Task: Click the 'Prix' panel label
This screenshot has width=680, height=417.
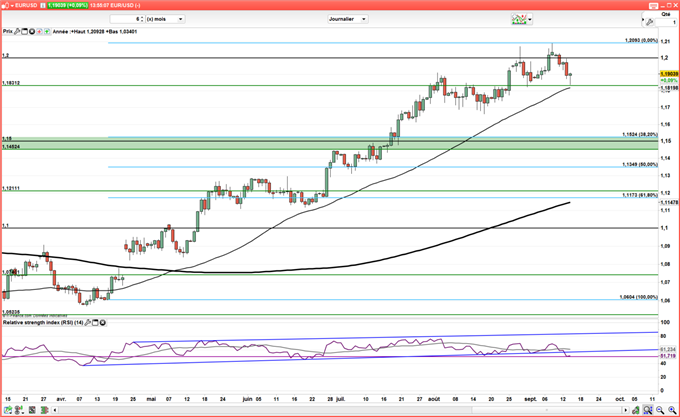Action: coord(7,32)
